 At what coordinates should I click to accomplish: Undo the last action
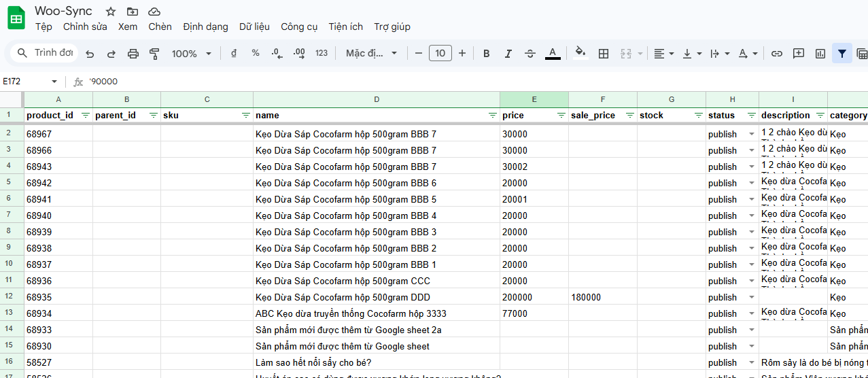coord(90,54)
